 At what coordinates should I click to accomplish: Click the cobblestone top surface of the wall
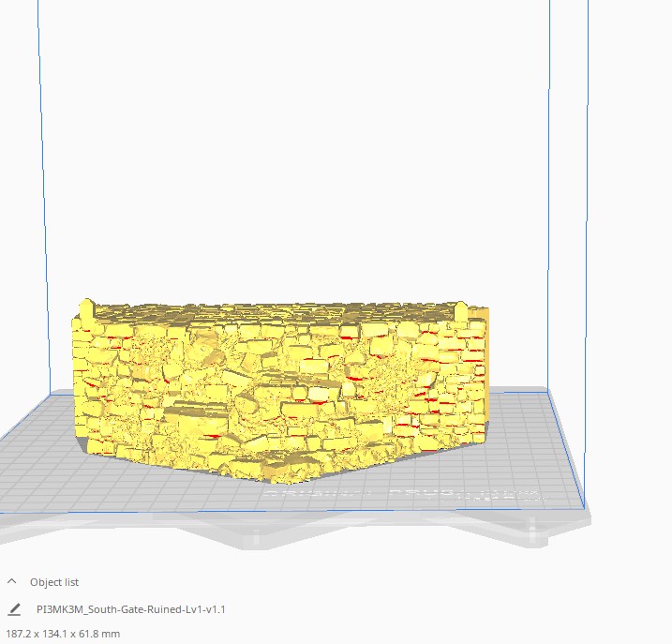275,312
